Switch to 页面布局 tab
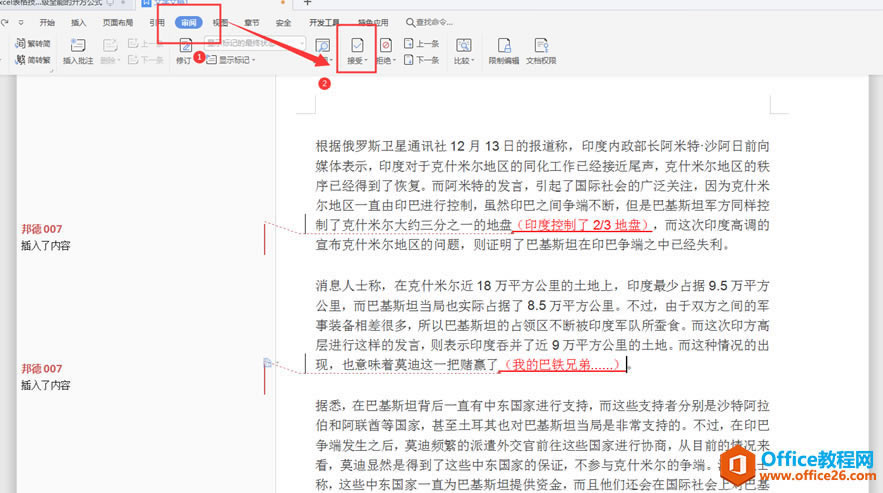 pyautogui.click(x=118, y=23)
